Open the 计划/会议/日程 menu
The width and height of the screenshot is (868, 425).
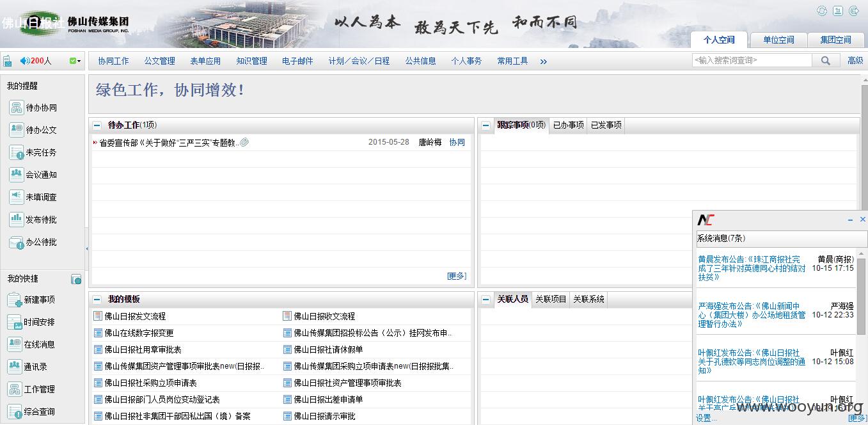coord(359,61)
